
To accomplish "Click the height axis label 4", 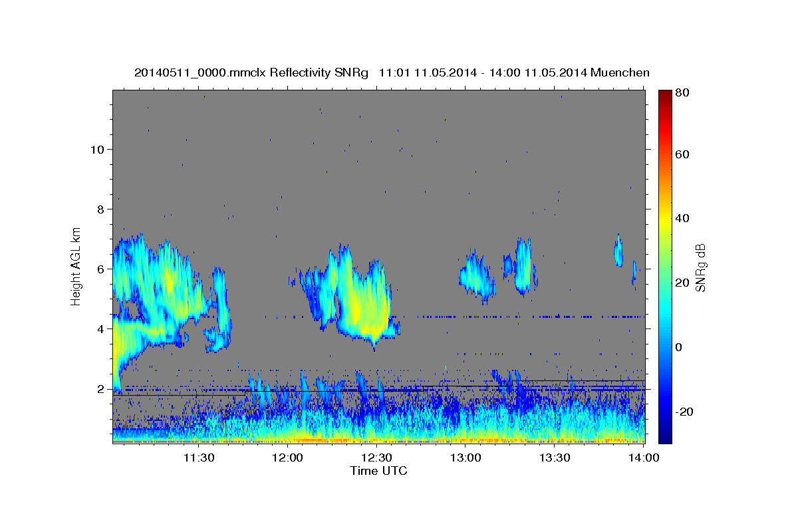I will tap(100, 329).
